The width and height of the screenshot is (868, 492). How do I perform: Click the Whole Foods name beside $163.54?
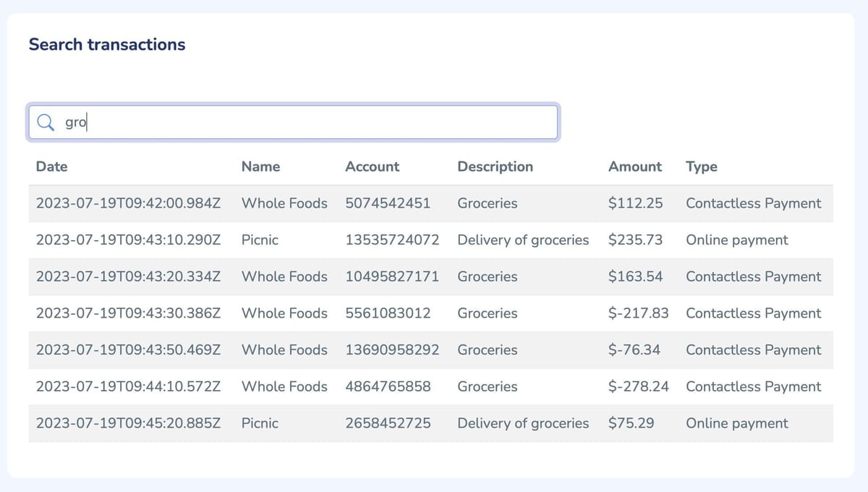[x=284, y=276]
